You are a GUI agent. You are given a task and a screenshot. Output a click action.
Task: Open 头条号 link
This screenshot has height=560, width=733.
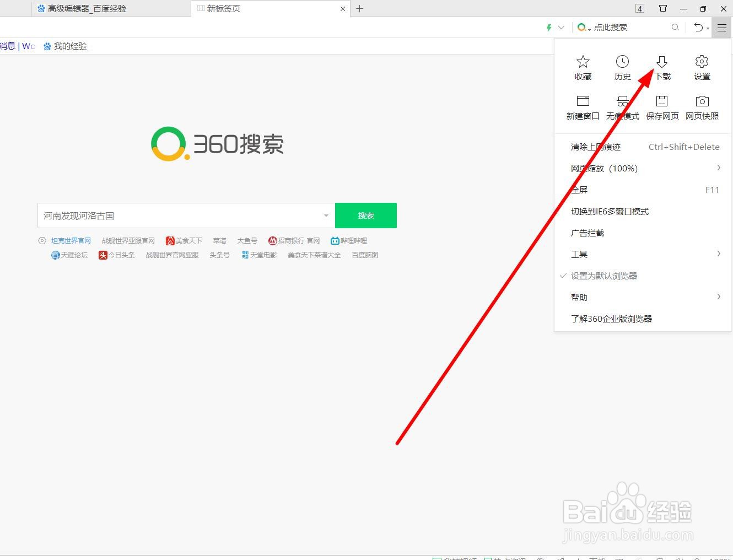(x=219, y=255)
